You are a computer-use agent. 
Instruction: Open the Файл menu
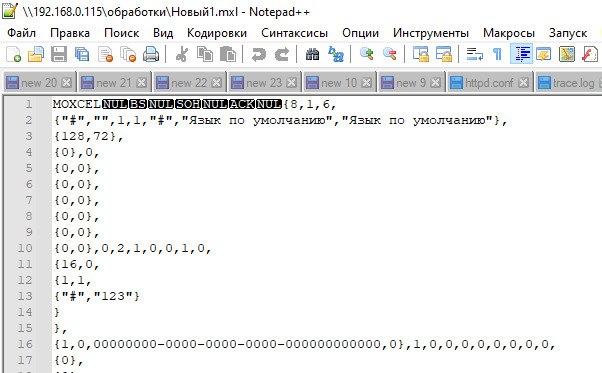22,33
